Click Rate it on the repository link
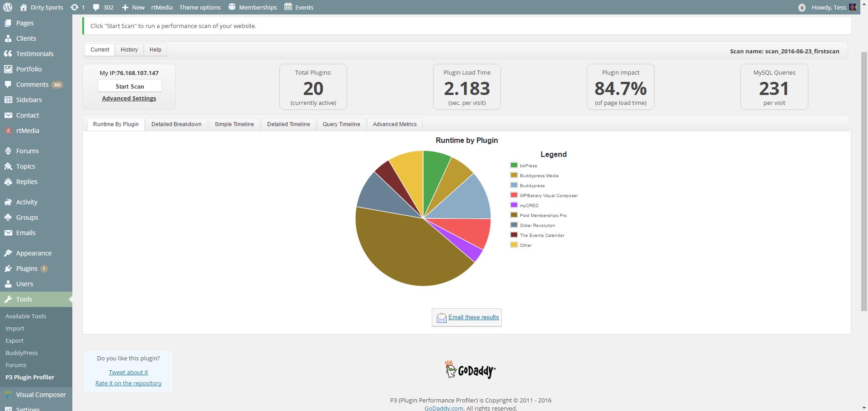This screenshot has height=411, width=868. coord(128,383)
